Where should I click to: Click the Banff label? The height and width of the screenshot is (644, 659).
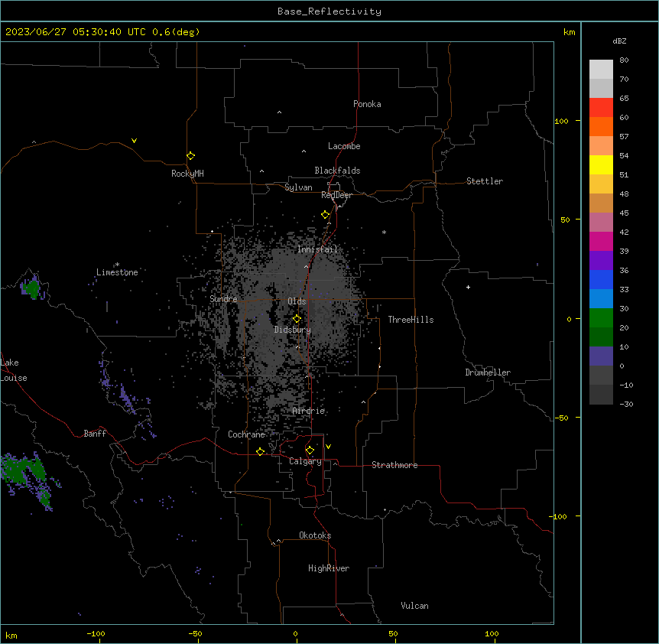95,434
